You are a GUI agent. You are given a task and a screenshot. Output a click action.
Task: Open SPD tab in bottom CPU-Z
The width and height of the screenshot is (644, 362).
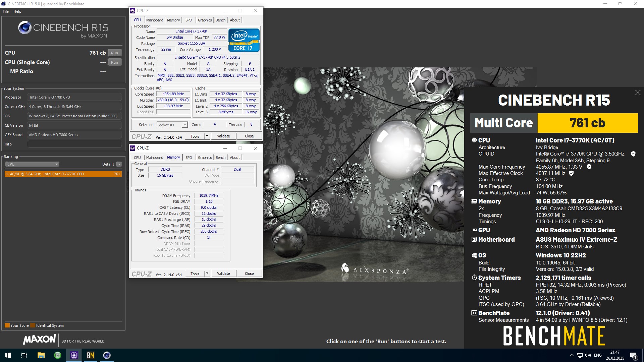point(189,158)
